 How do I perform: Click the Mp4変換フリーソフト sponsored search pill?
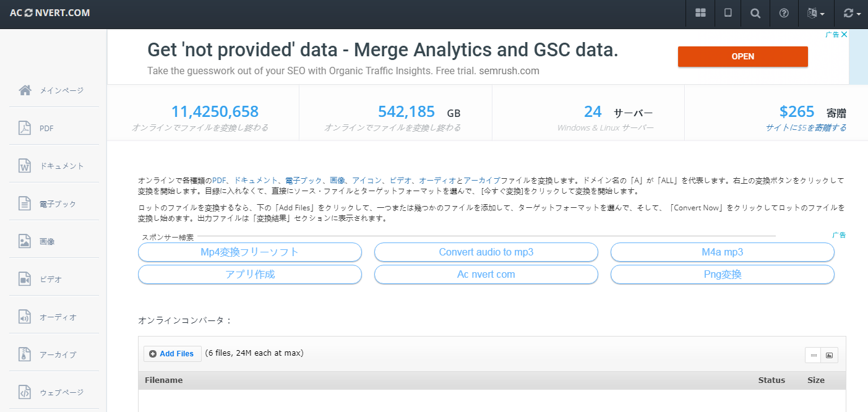(249, 252)
